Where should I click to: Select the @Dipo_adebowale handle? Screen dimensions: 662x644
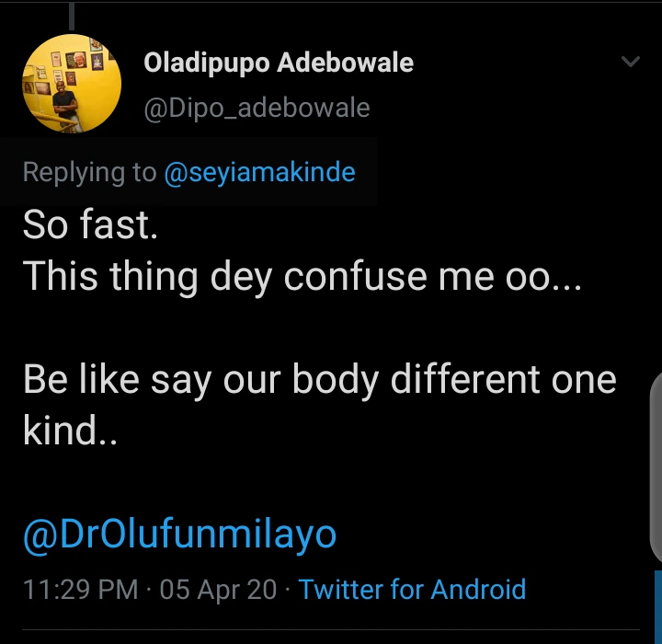257,109
